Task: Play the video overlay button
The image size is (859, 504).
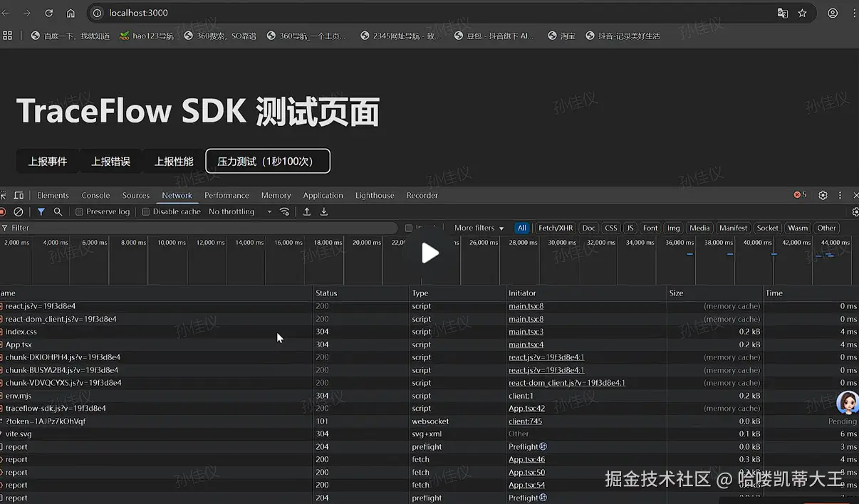Action: click(x=429, y=253)
